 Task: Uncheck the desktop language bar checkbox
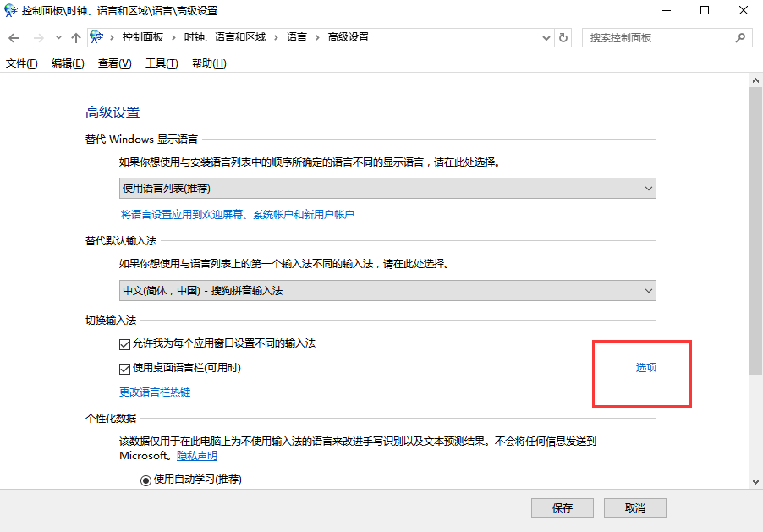(x=125, y=369)
